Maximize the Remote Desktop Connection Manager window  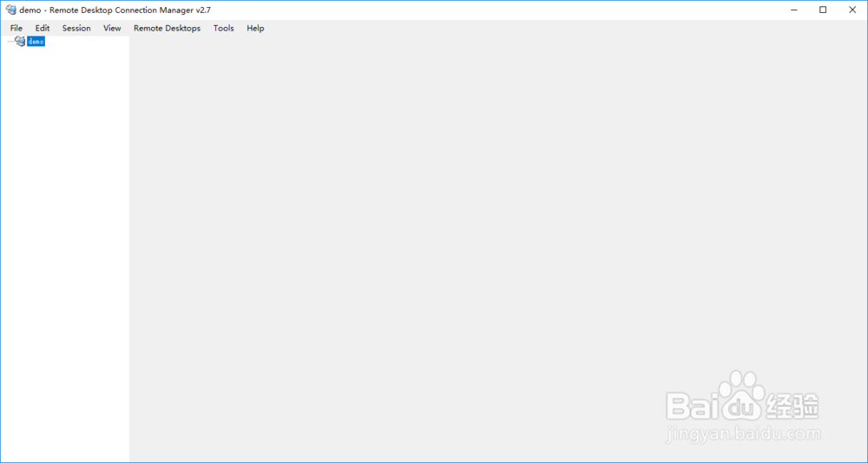pyautogui.click(x=823, y=10)
